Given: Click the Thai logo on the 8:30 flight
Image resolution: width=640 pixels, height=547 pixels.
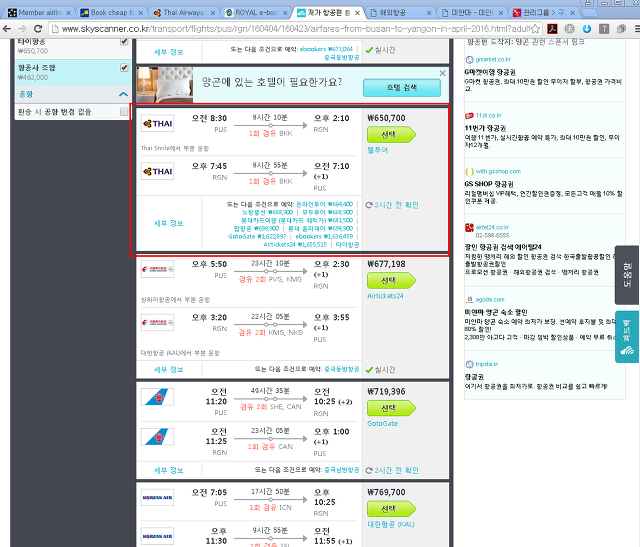Looking at the screenshot, I should click(x=157, y=123).
